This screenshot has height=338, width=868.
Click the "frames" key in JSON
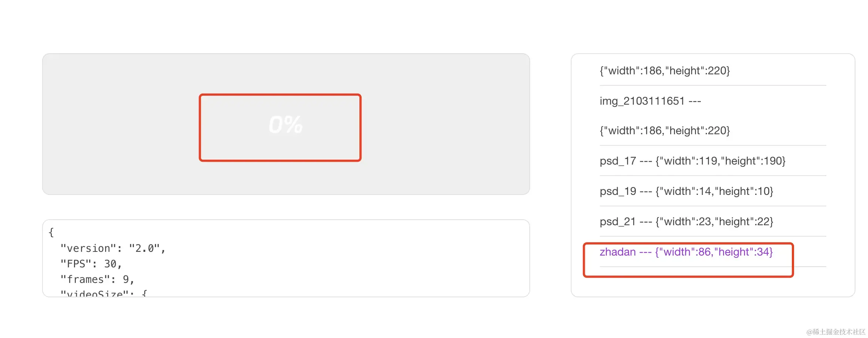(85, 280)
